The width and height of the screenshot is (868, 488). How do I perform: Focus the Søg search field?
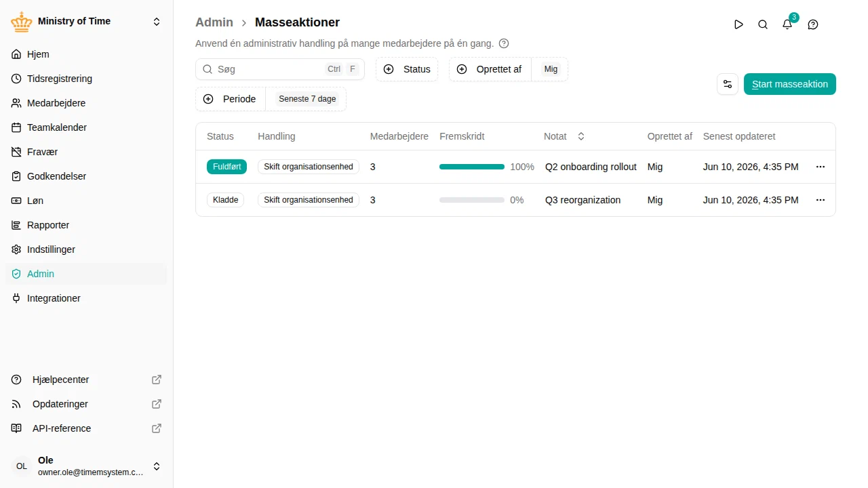point(280,69)
